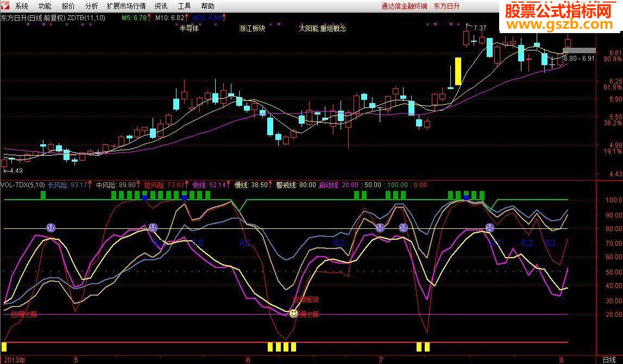Click red up arrow beside M10 value
This screenshot has width=623, height=364.
(x=187, y=17)
